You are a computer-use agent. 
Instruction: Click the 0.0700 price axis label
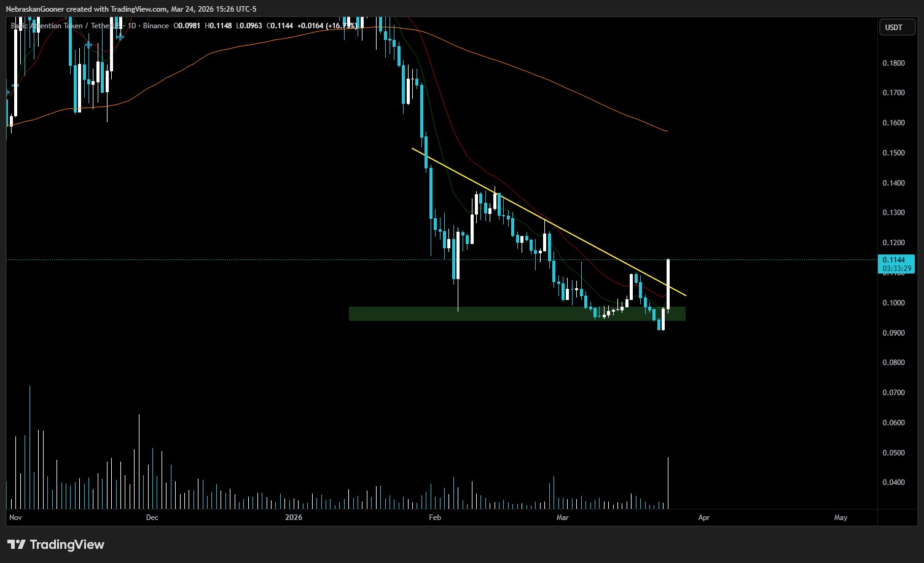[893, 393]
